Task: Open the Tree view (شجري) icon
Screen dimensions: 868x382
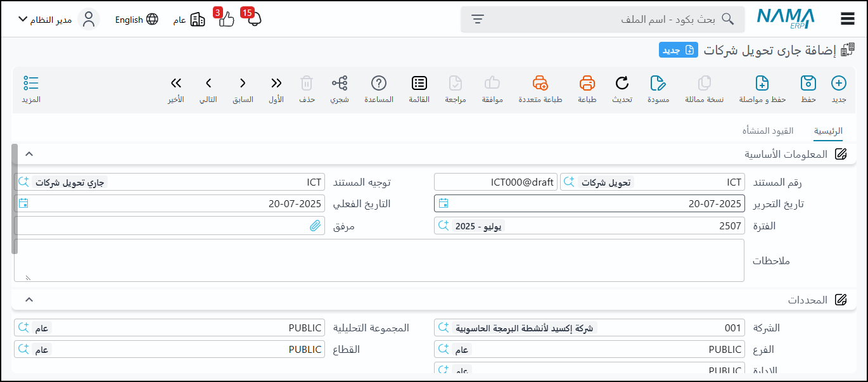Action: coord(340,84)
